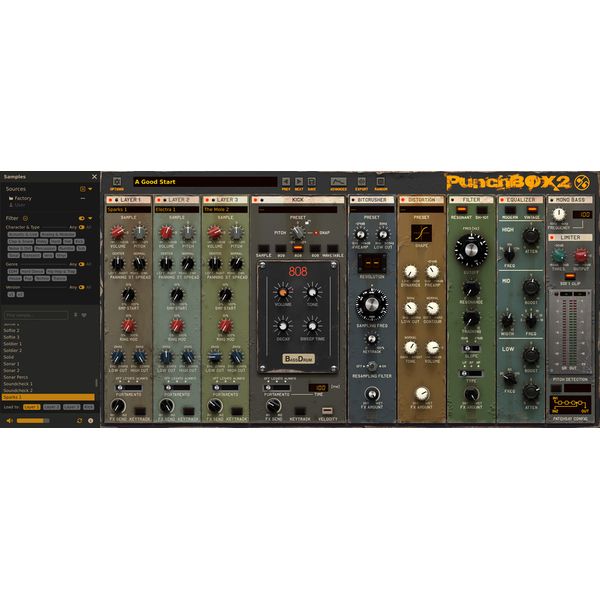Open the Layer 1 Sparks 1 sample selector
600x600 pixels.
click(129, 209)
